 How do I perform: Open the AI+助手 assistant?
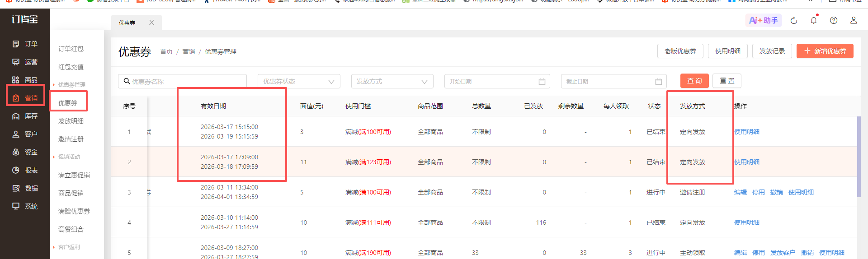(764, 20)
